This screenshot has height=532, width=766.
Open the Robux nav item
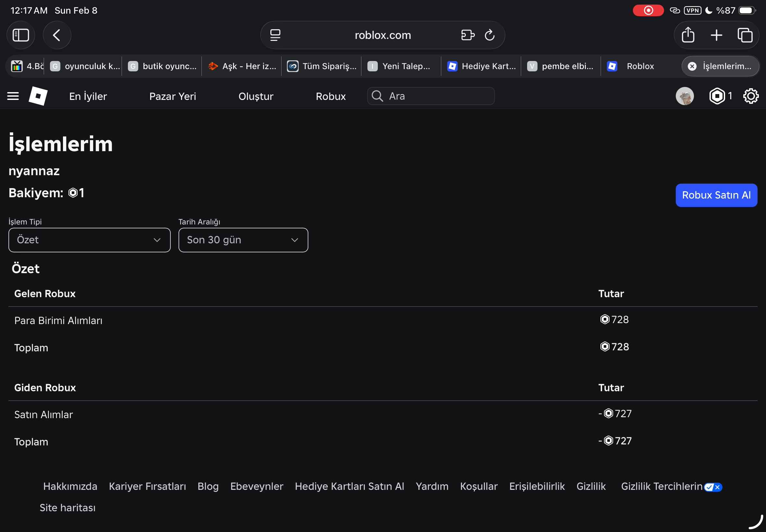[x=331, y=96]
